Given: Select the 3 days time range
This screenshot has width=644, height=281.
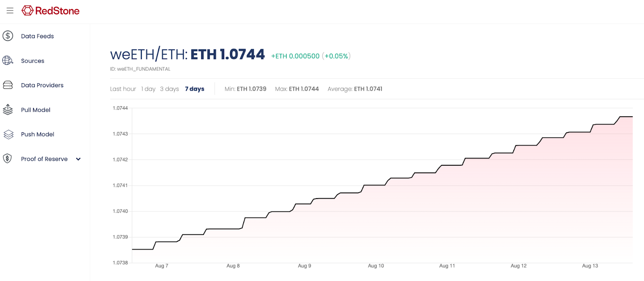Looking at the screenshot, I should click(x=169, y=89).
